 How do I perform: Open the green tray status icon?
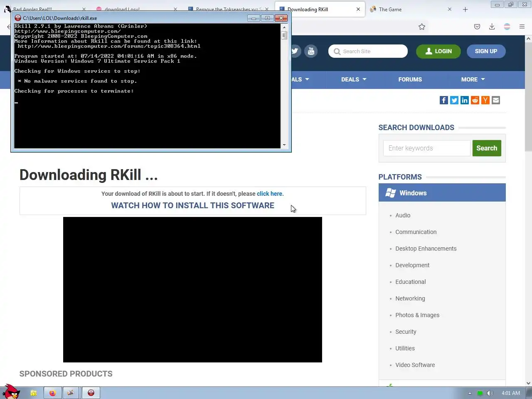click(x=480, y=393)
